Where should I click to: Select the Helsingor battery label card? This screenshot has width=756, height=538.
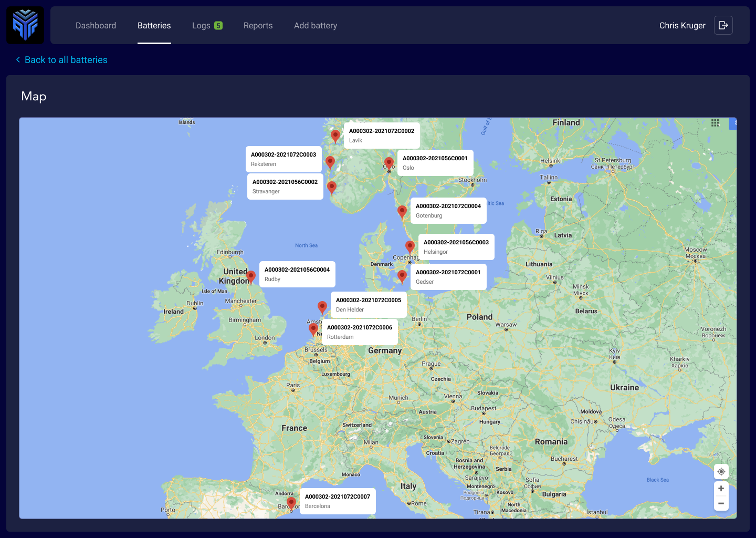pyautogui.click(x=456, y=247)
